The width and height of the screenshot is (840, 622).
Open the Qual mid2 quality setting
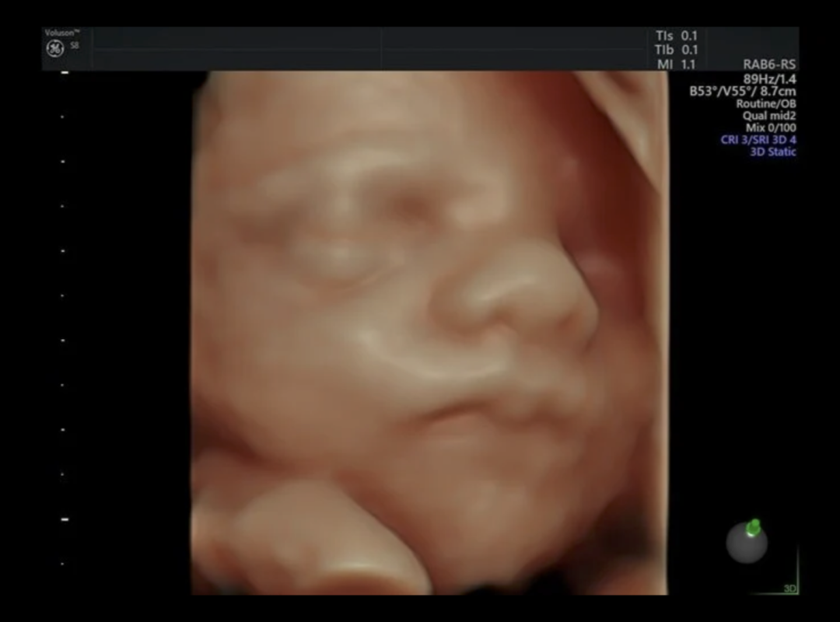coord(768,116)
